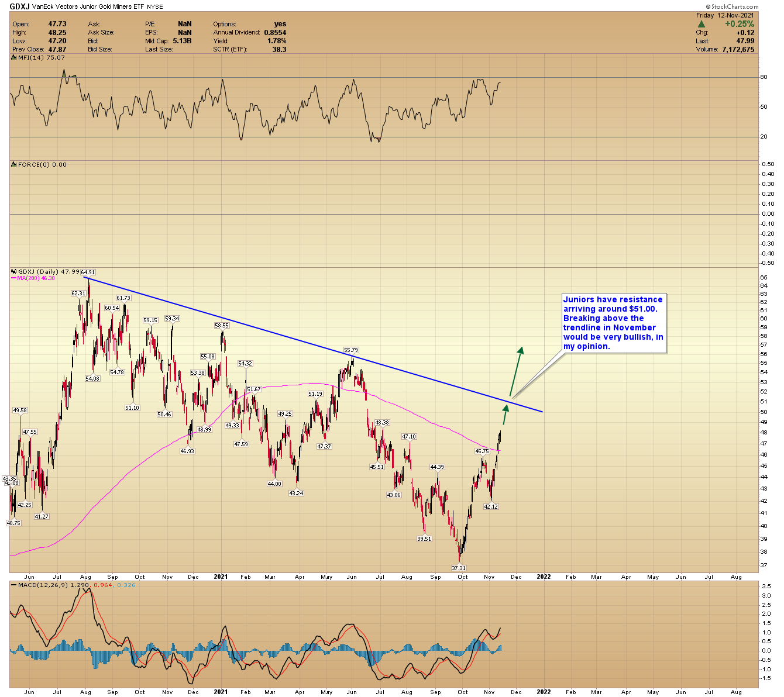This screenshot has width=784, height=697.
Task: Click the Low value 47.20
Action: pyautogui.click(x=57, y=41)
